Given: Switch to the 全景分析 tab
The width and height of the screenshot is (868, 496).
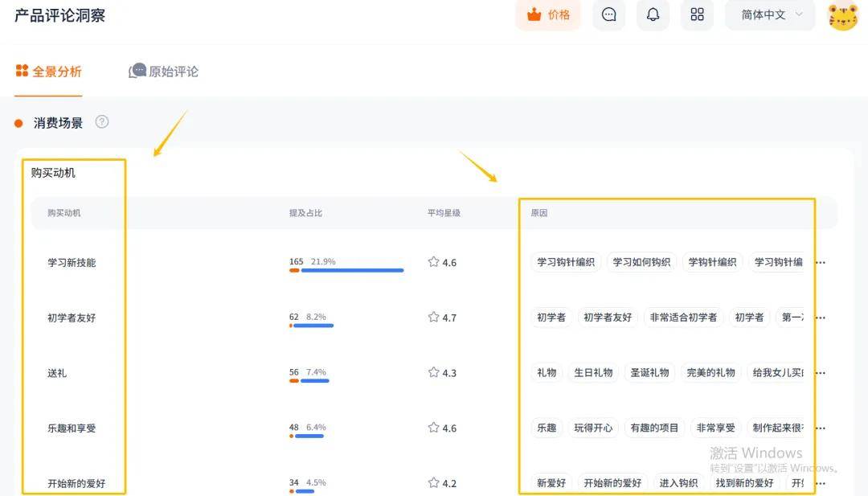Looking at the screenshot, I should point(49,72).
